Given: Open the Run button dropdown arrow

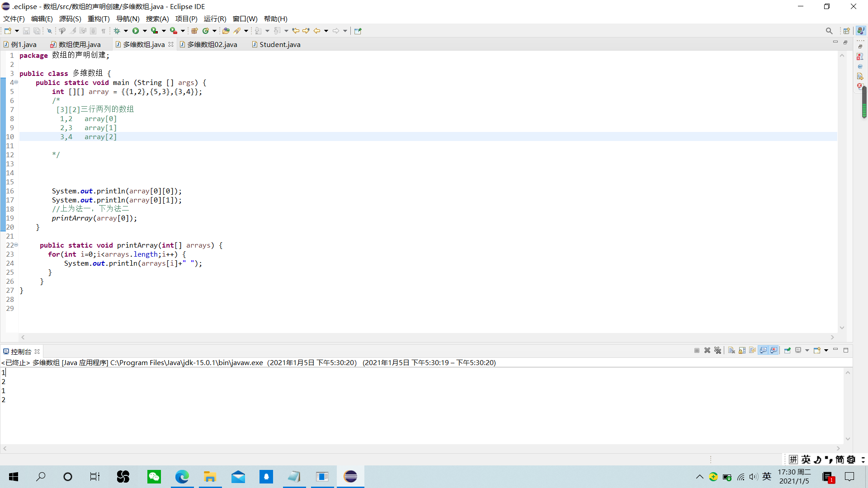Looking at the screenshot, I should point(145,31).
